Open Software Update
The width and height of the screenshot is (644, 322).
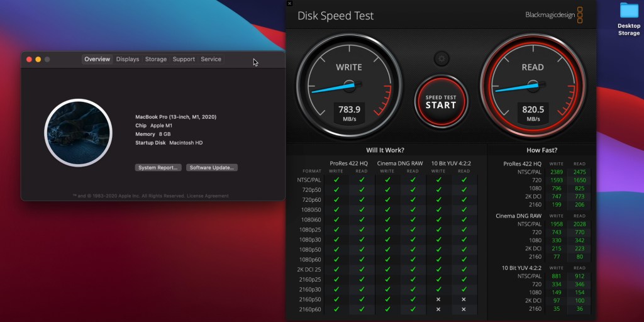coord(212,167)
